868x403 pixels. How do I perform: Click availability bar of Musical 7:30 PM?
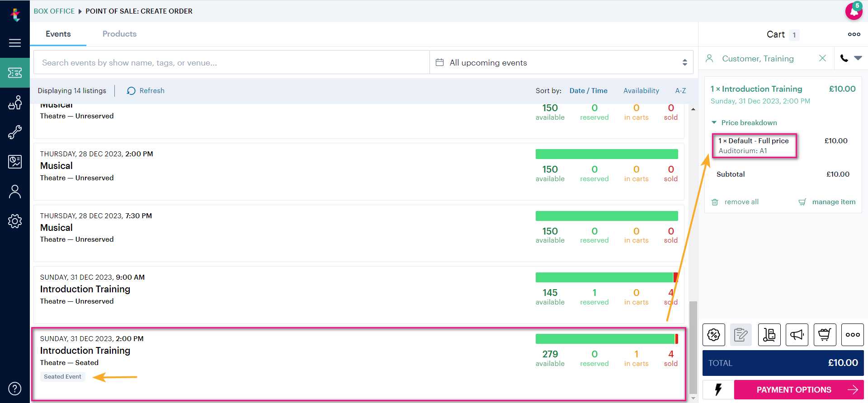coord(607,216)
